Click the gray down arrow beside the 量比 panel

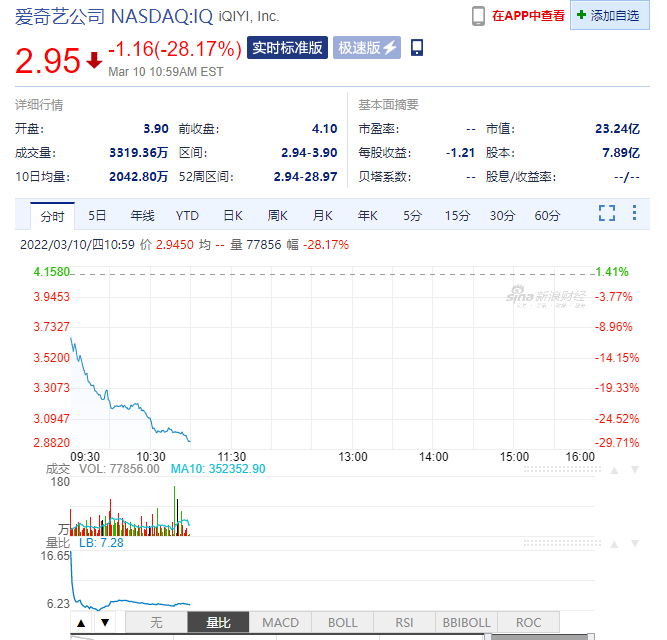pyautogui.click(x=635, y=543)
